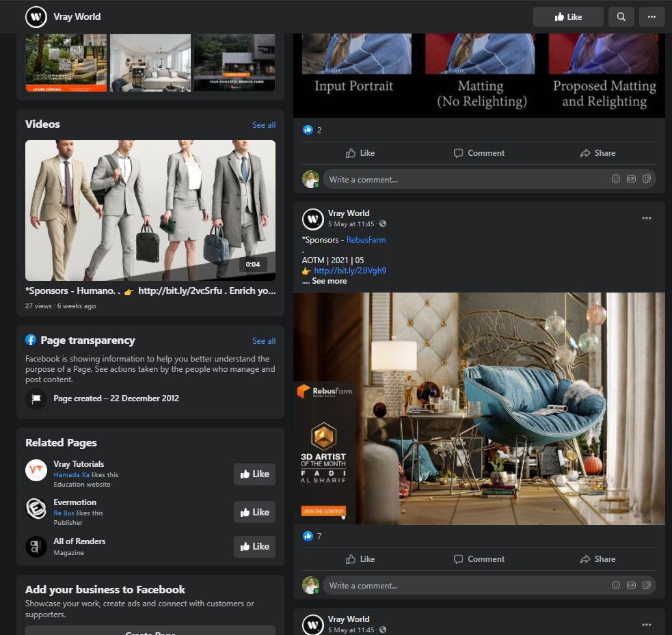
Task: Open three-dot menu on bottom Vray World post
Action: 646,624
